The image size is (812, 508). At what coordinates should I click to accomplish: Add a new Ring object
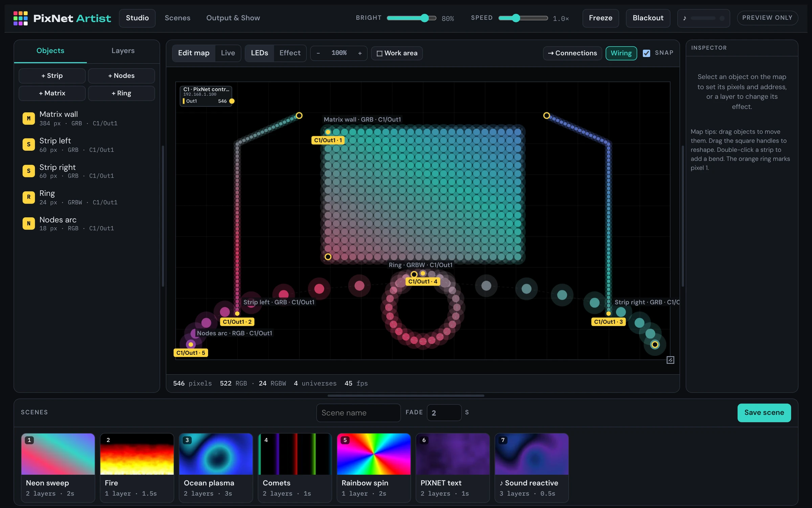click(121, 93)
